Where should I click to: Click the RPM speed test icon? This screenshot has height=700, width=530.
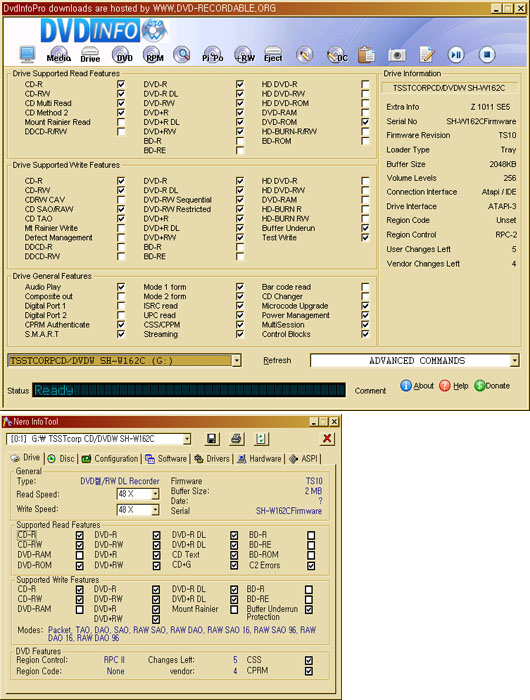(154, 54)
